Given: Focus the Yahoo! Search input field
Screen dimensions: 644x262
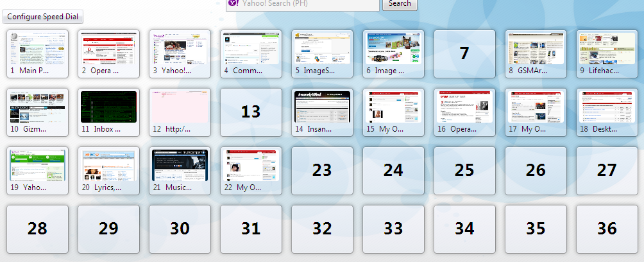Looking at the screenshot, I should [x=308, y=4].
